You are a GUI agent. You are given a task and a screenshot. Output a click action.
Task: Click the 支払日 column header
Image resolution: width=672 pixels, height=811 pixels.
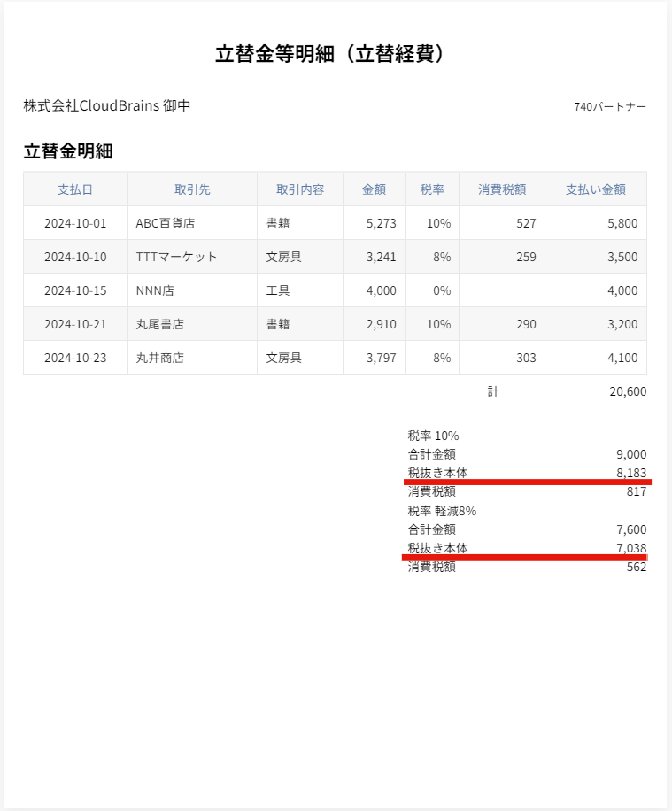point(75,189)
